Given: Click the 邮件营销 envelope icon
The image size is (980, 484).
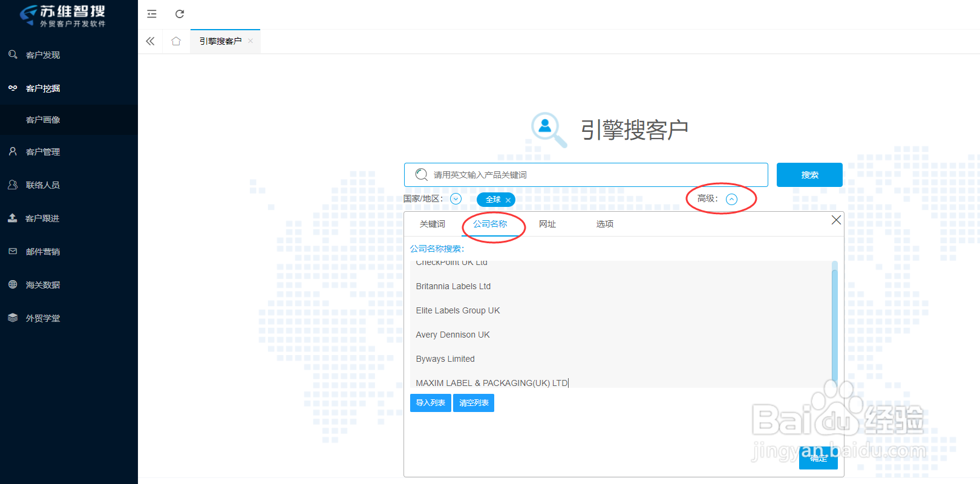Looking at the screenshot, I should pyautogui.click(x=13, y=251).
